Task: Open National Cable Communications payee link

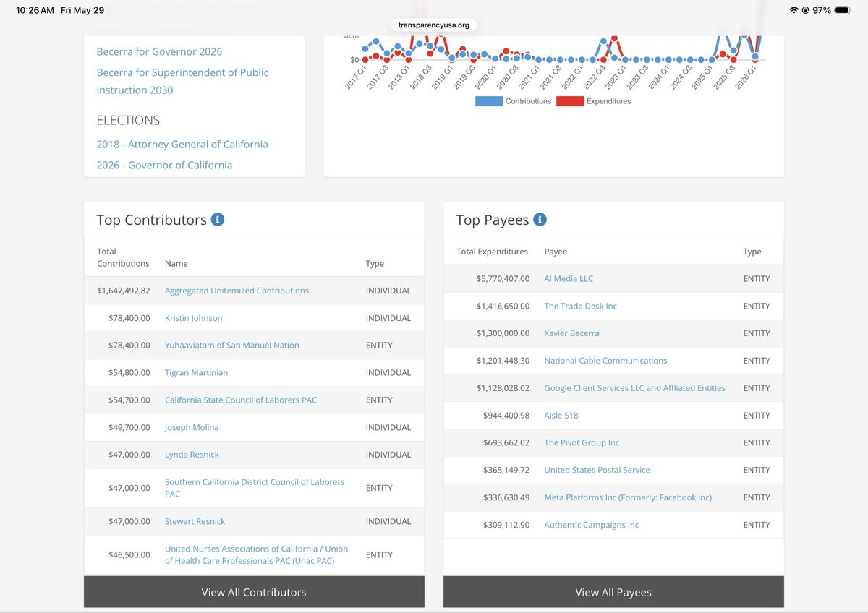Action: [x=605, y=361]
